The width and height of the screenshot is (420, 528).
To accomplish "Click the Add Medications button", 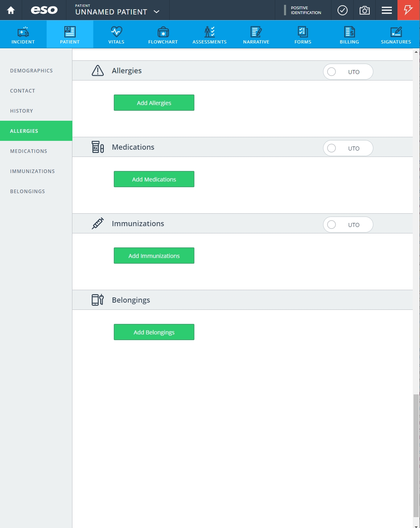I will click(154, 179).
